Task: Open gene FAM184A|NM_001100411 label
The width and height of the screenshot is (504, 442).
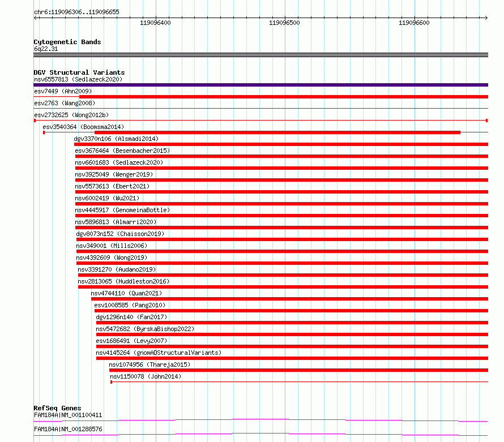Action: point(68,415)
